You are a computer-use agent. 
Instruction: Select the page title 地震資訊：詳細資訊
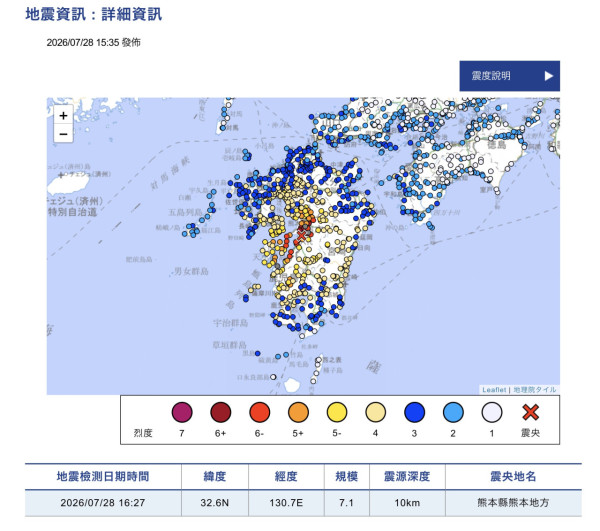click(x=94, y=14)
